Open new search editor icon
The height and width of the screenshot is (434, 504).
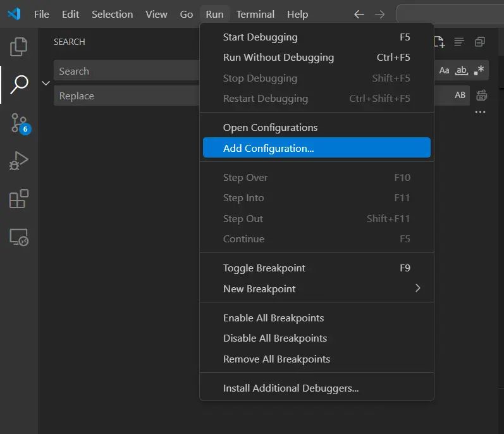click(x=439, y=42)
